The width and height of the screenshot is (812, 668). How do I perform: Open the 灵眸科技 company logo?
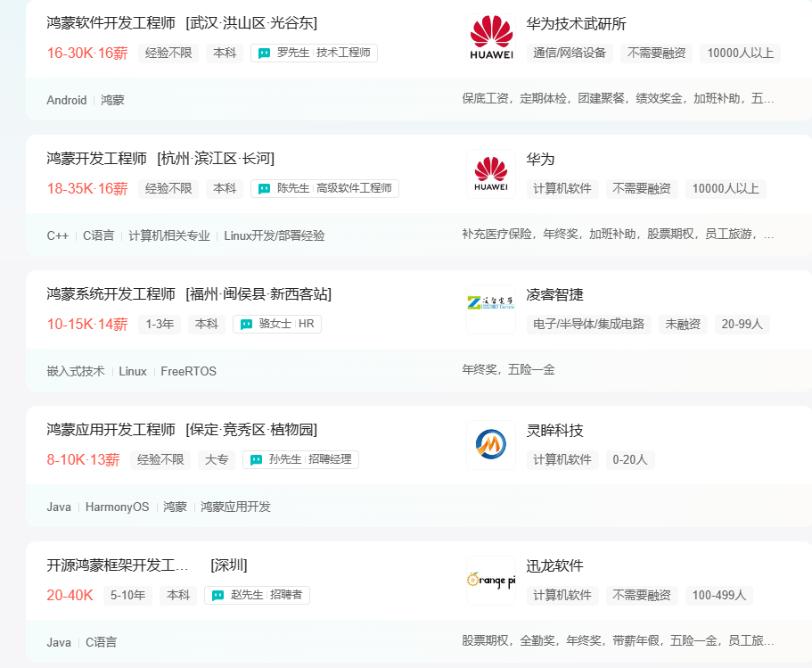(x=491, y=445)
